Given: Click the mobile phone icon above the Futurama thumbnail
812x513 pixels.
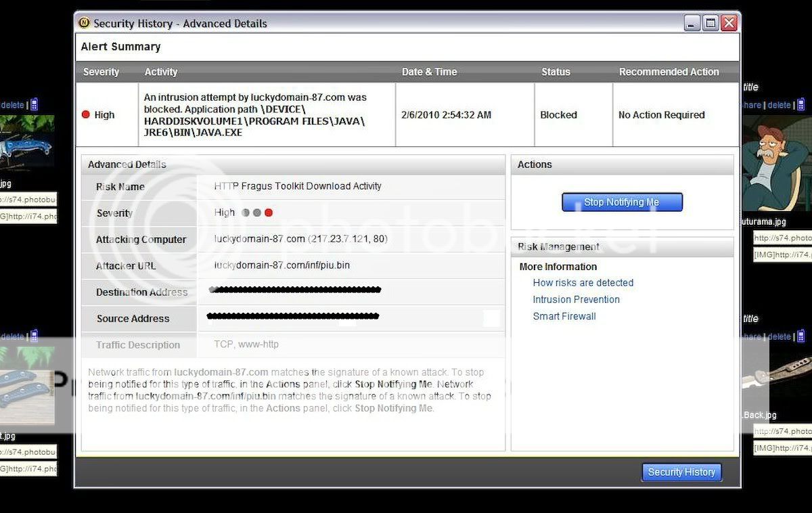Looking at the screenshot, I should (x=800, y=105).
